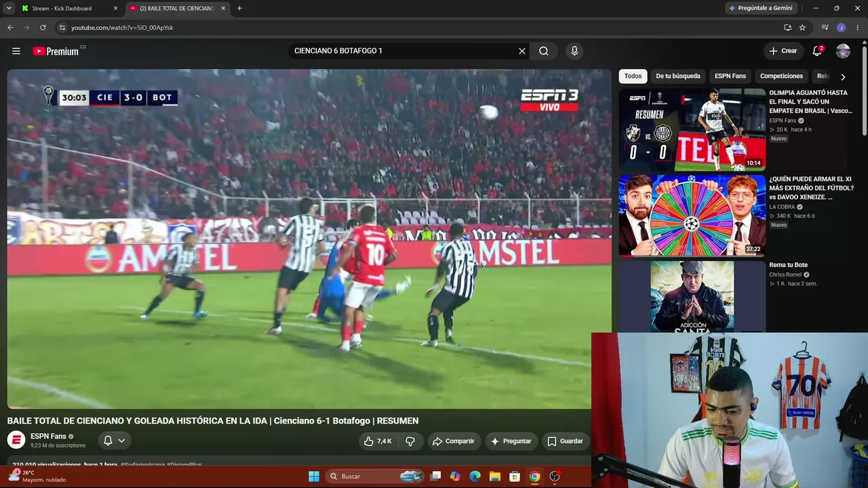Clear the YouTube search box text

(522, 51)
